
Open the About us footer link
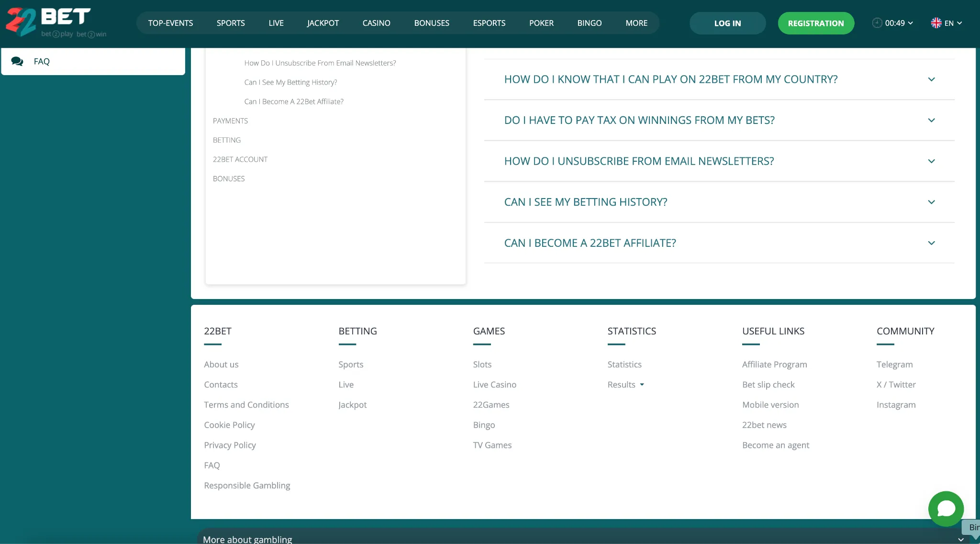click(221, 365)
